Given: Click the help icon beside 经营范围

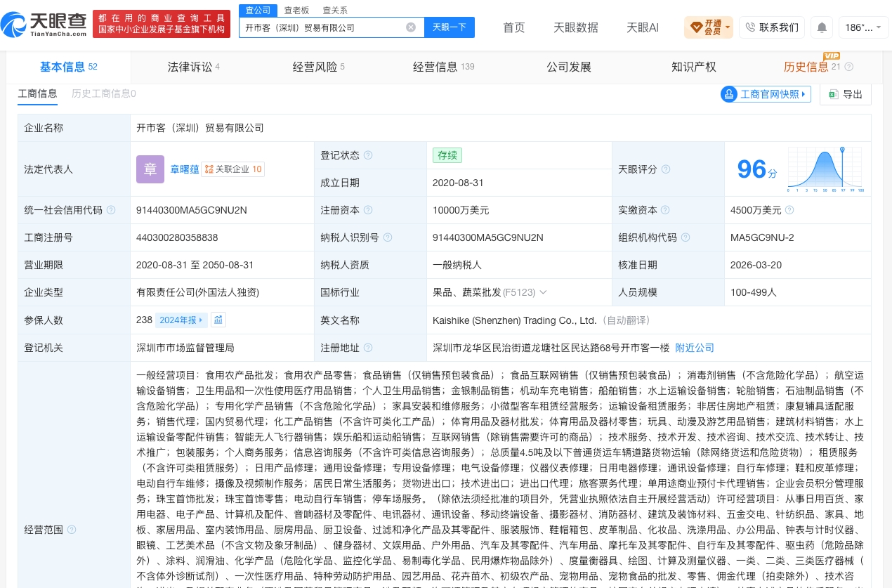Looking at the screenshot, I should tap(72, 530).
